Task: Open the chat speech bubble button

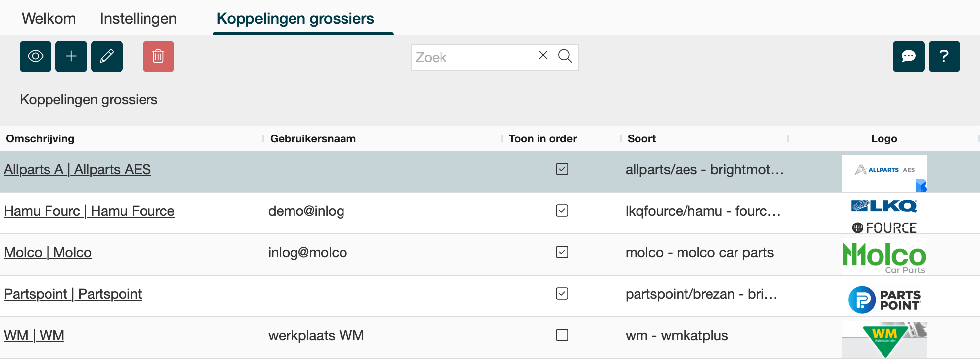Action: pyautogui.click(x=908, y=56)
